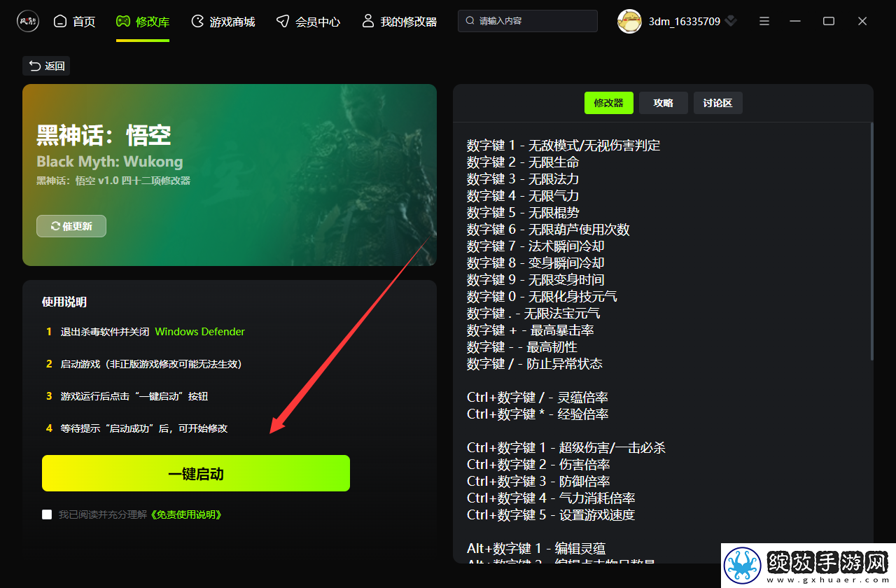Click the membership badge beside the username
The height and width of the screenshot is (588, 896).
pos(731,22)
